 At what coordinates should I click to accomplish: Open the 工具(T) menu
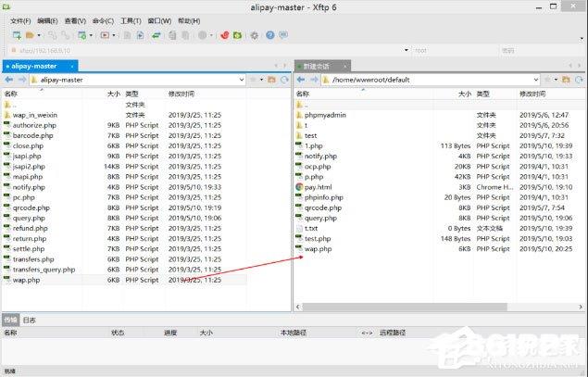[131, 21]
